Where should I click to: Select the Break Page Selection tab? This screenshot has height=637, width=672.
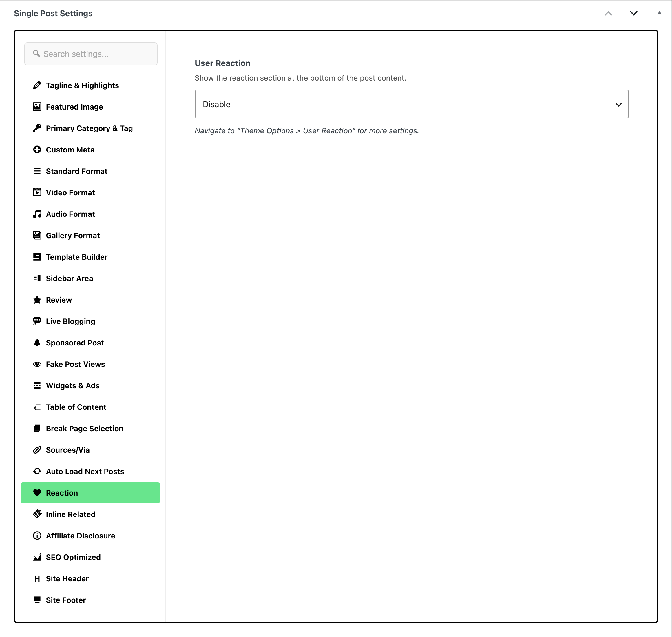tap(90, 429)
